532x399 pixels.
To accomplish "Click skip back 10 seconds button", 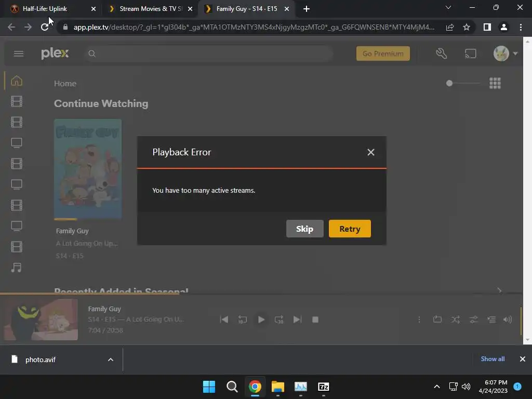I will point(242,320).
